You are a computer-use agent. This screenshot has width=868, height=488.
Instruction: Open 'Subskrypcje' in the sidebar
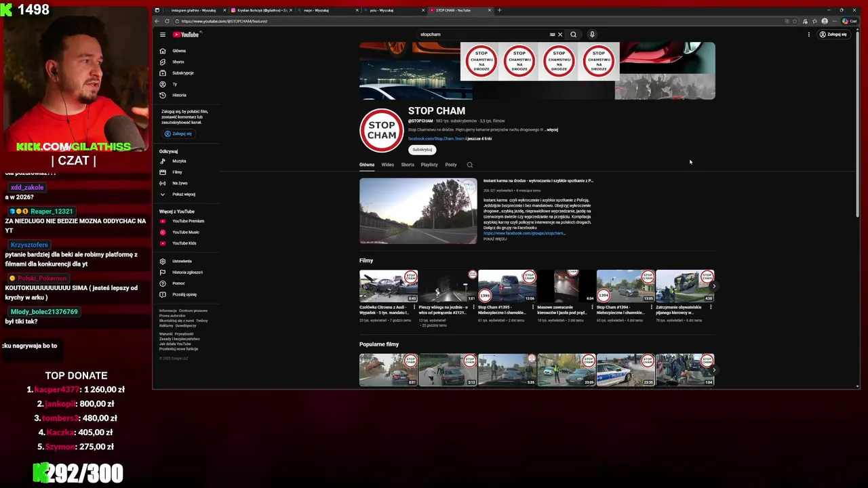click(x=182, y=73)
